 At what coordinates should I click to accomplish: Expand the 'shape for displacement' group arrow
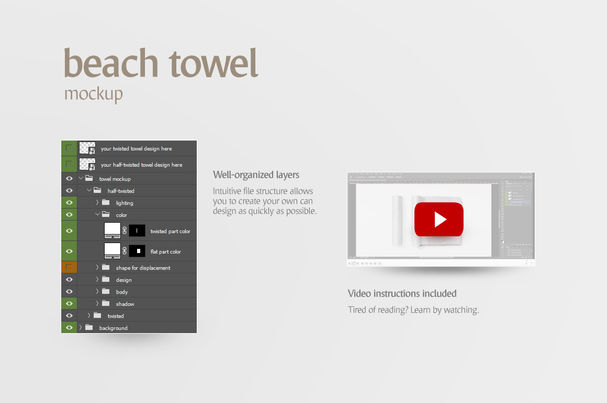coord(97,268)
